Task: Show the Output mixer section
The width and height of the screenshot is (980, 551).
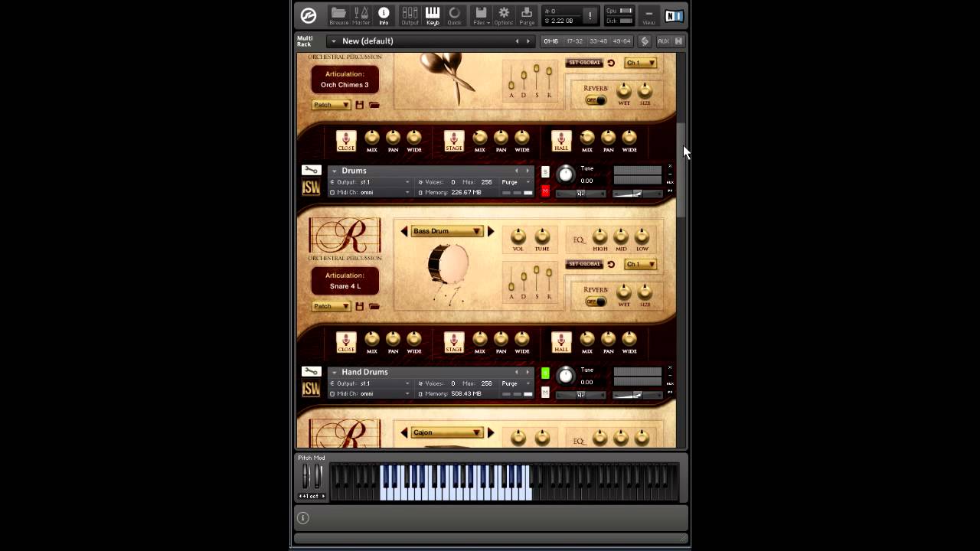Action: click(410, 15)
